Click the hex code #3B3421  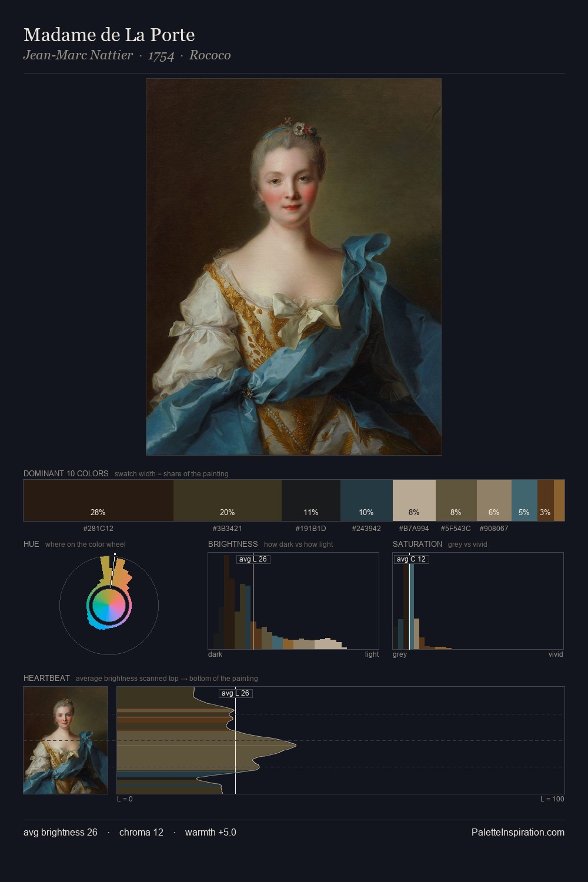coord(228,529)
